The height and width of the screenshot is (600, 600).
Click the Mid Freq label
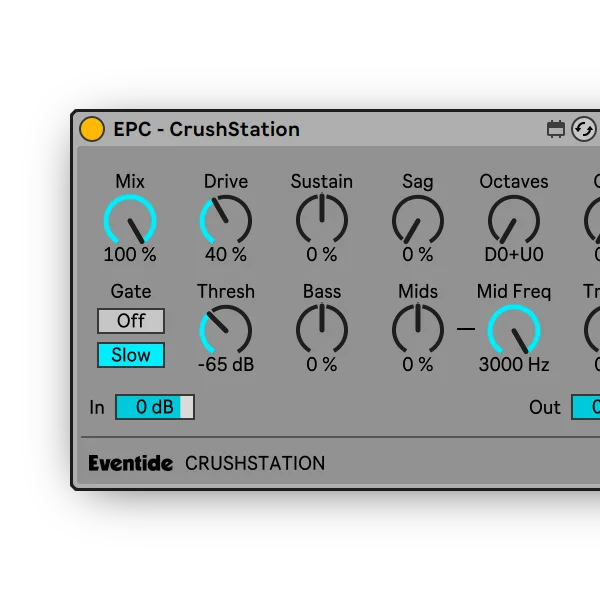pos(514,292)
